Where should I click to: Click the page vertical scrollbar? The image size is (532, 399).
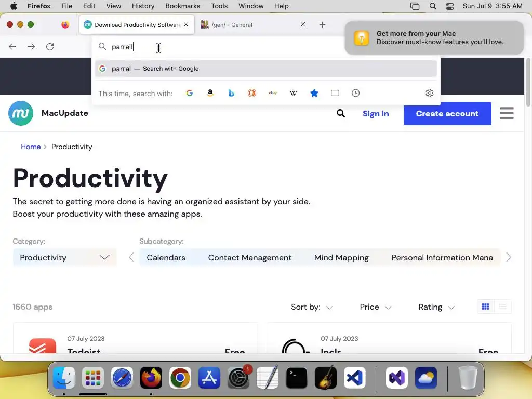click(x=528, y=83)
